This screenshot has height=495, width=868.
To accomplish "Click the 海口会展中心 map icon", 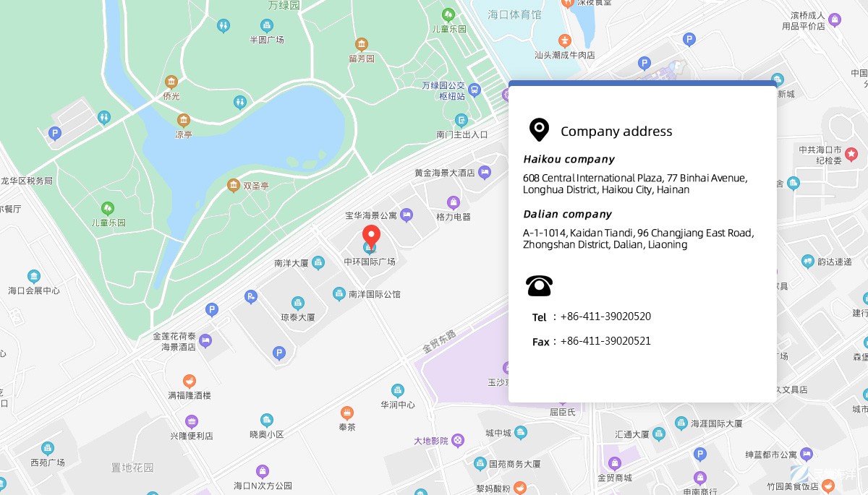I will pyautogui.click(x=34, y=276).
